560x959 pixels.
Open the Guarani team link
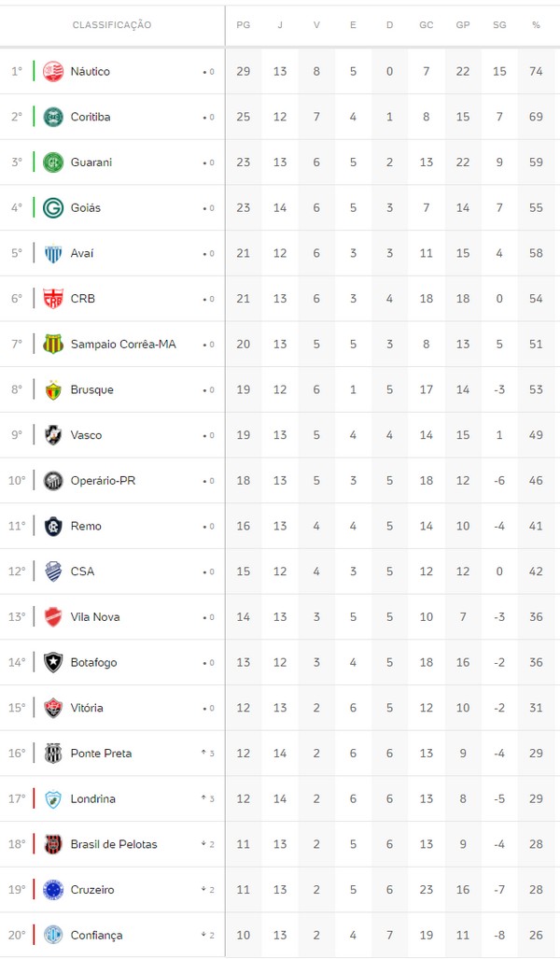[91, 162]
